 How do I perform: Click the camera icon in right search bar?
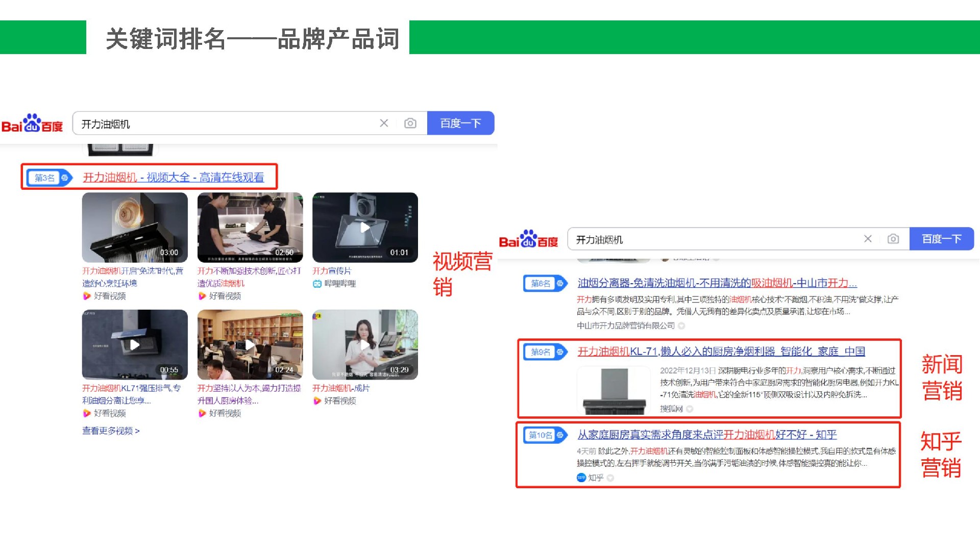click(893, 239)
